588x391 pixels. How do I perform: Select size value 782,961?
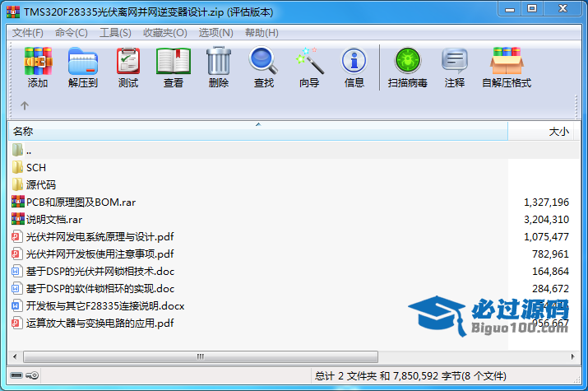[x=550, y=254]
